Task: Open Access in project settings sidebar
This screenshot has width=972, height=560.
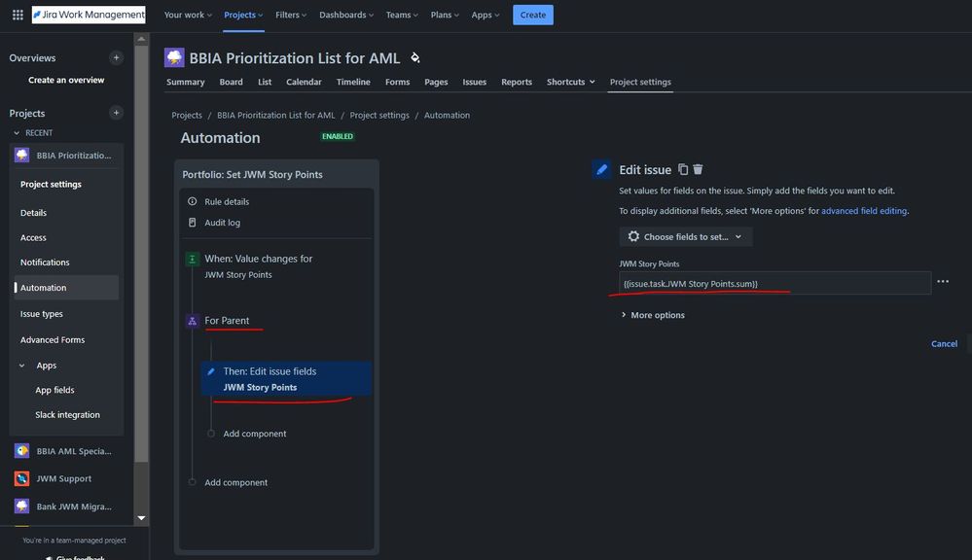Action: [x=33, y=237]
